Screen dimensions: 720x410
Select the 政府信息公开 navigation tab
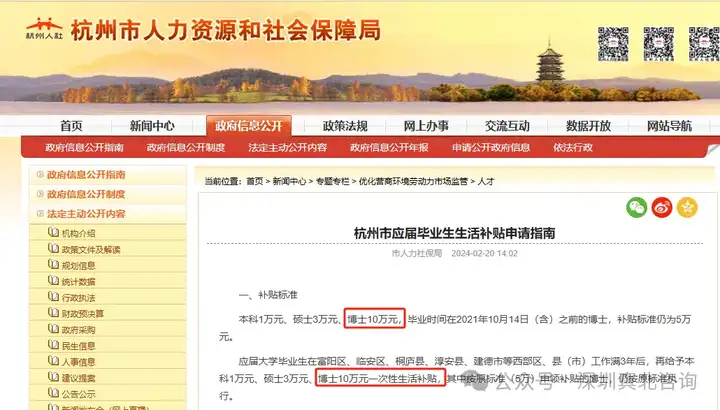click(x=248, y=126)
